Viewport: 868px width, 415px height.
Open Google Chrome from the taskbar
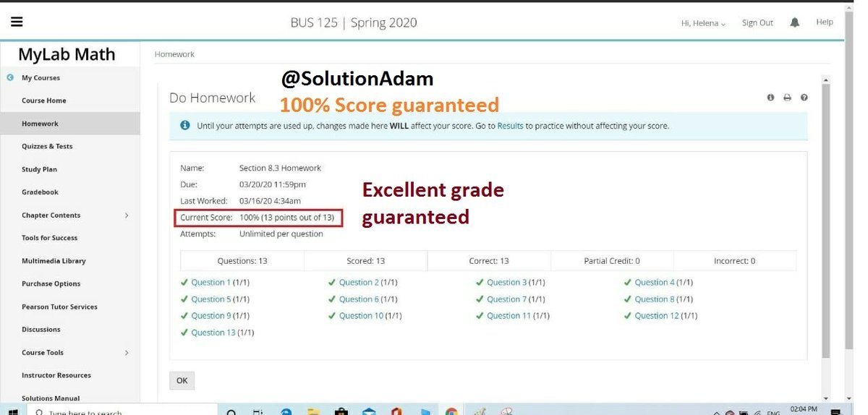pyautogui.click(x=451, y=412)
